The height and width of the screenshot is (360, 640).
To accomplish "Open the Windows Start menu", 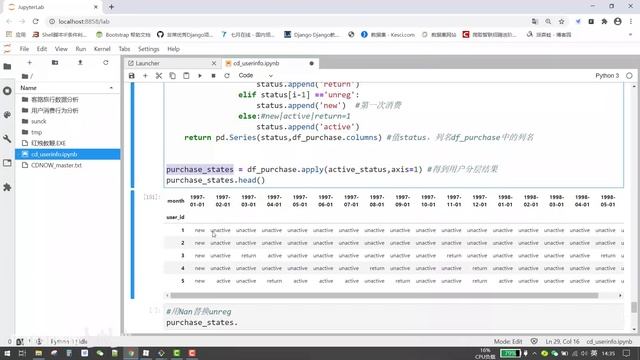I will click(7, 353).
